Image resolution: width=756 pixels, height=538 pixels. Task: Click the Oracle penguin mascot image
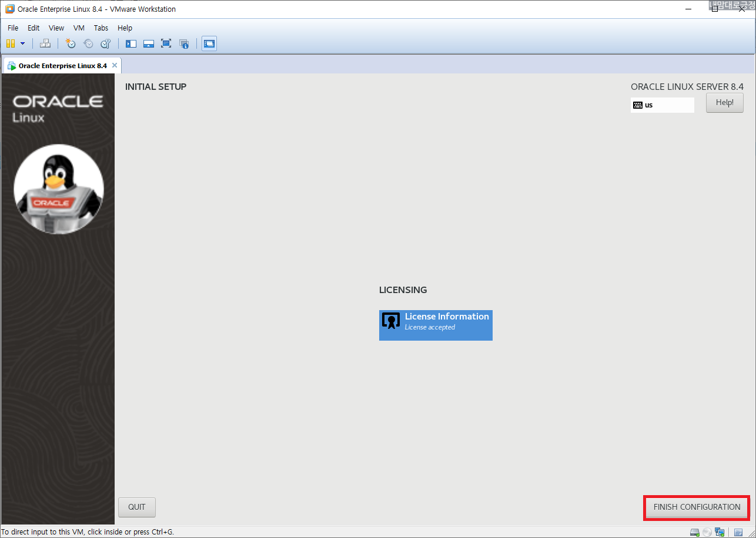pyautogui.click(x=59, y=189)
